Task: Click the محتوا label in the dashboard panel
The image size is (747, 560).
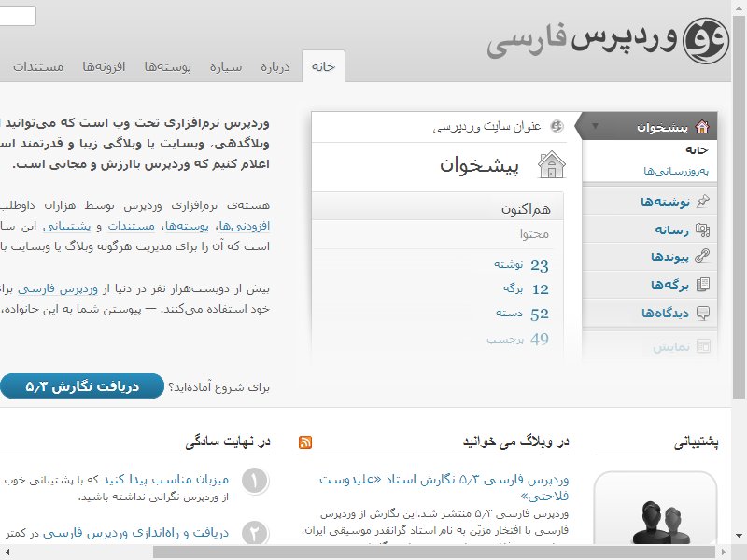Action: point(534,234)
